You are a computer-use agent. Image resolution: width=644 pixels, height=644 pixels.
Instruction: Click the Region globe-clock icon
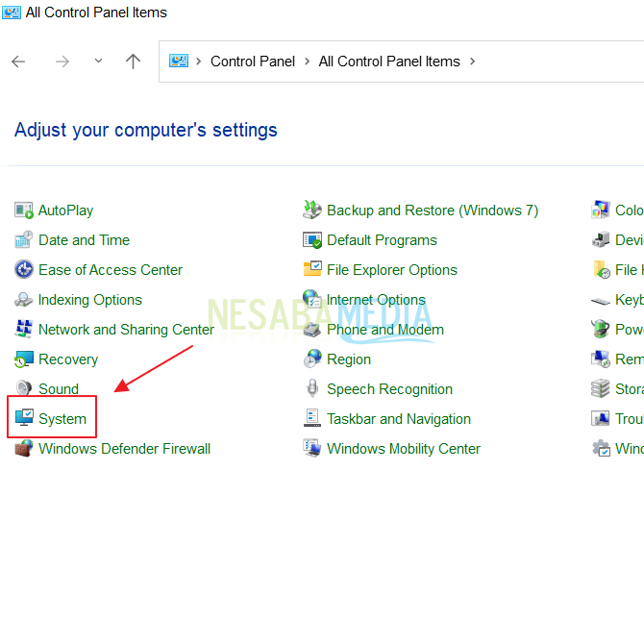(x=312, y=359)
